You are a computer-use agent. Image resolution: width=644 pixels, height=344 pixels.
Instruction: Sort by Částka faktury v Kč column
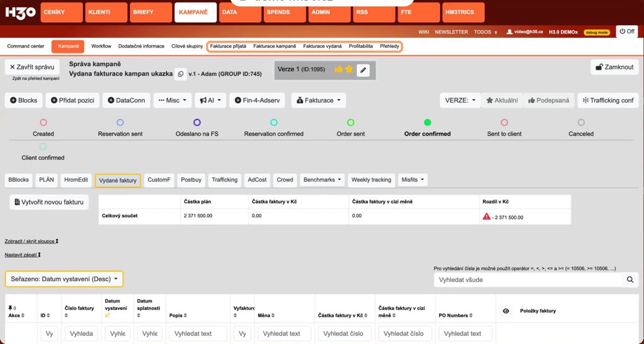click(366, 316)
